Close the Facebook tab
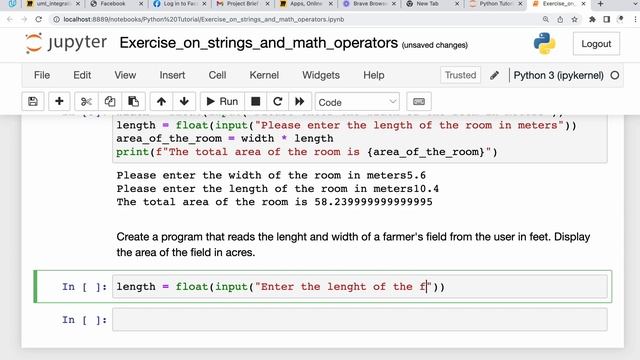 (x=141, y=4)
